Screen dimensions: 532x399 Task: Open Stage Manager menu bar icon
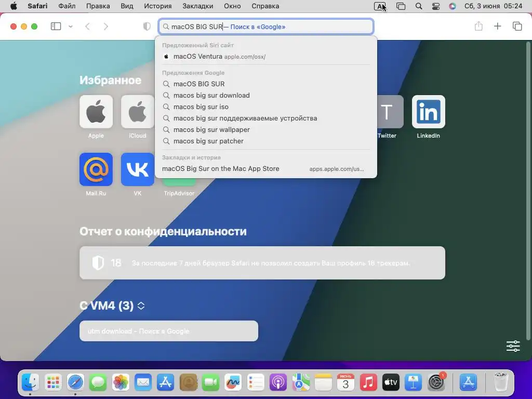tap(401, 6)
